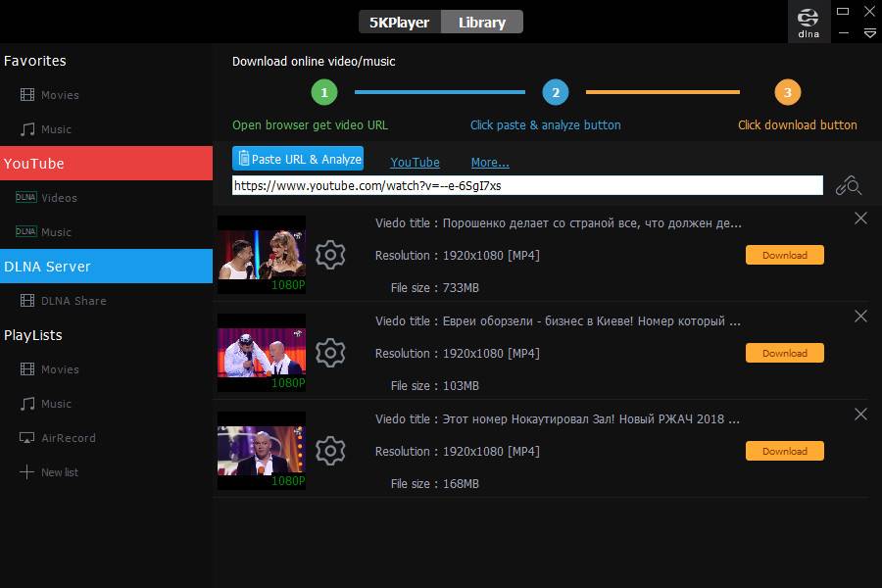This screenshot has height=588, width=882.
Task: Click the blue step 2 circle
Action: pos(556,92)
